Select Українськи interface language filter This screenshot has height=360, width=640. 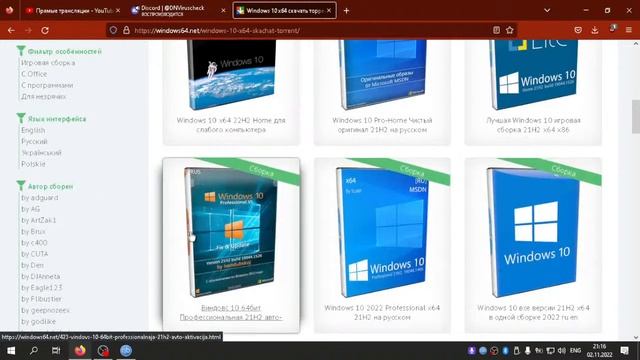41,153
